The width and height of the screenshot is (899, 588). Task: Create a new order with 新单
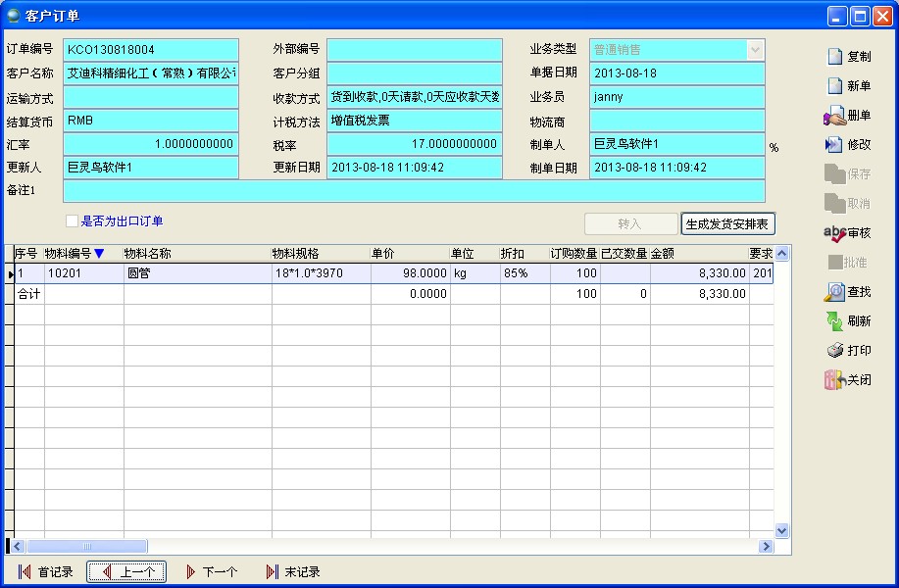tap(835, 86)
